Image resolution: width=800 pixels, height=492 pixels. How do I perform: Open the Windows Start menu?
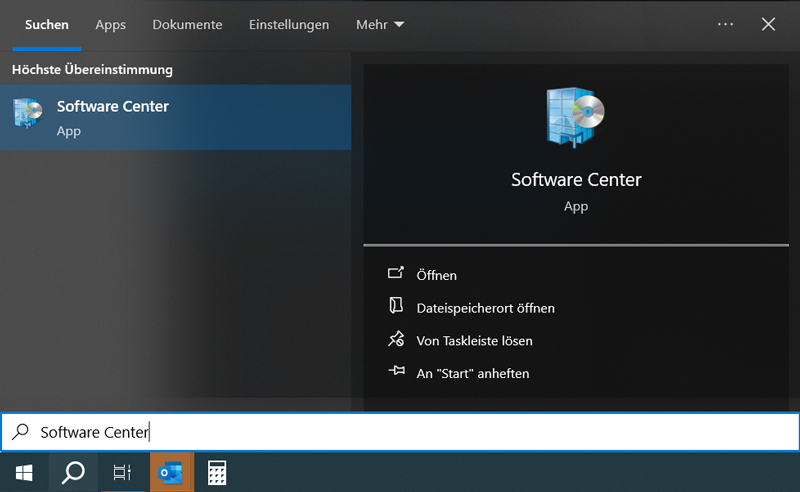(x=24, y=473)
